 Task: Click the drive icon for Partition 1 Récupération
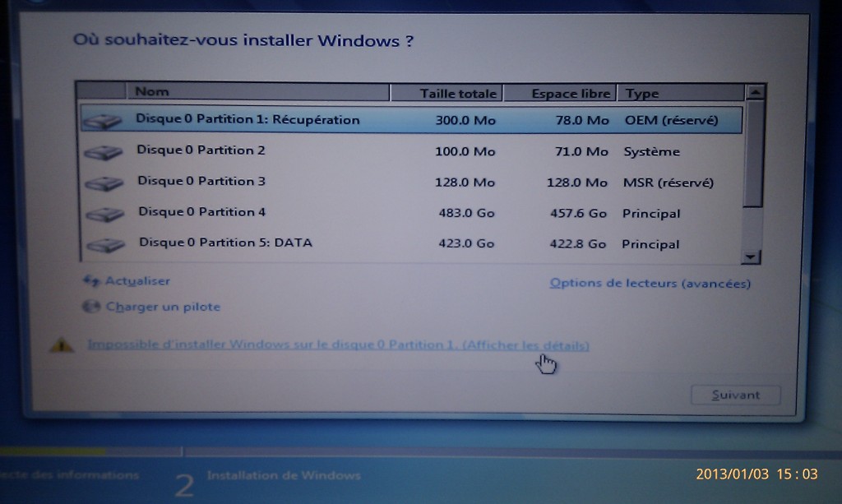tap(103, 122)
